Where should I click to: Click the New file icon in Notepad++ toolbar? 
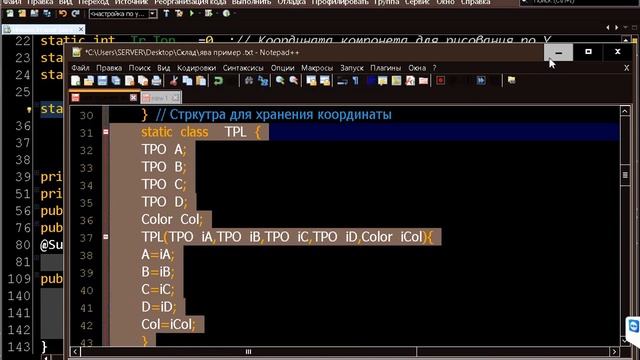point(76,81)
